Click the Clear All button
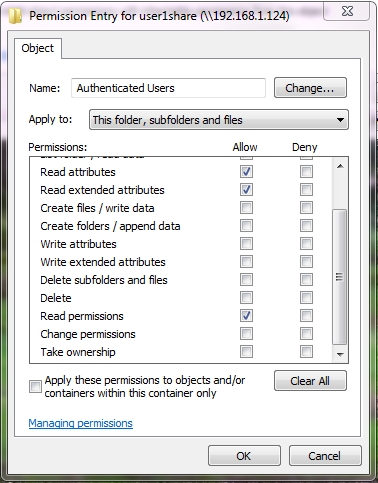The width and height of the screenshot is (378, 483). (x=310, y=381)
